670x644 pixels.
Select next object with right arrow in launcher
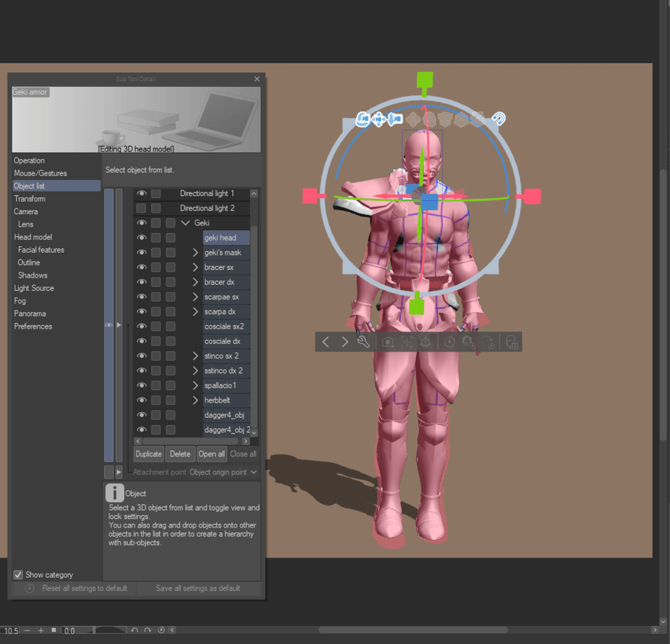tap(344, 342)
